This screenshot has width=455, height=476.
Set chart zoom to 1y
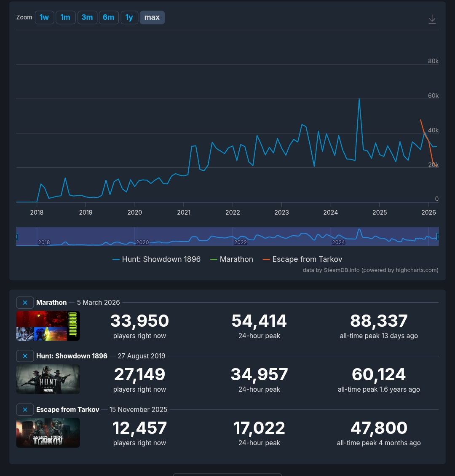(x=129, y=17)
